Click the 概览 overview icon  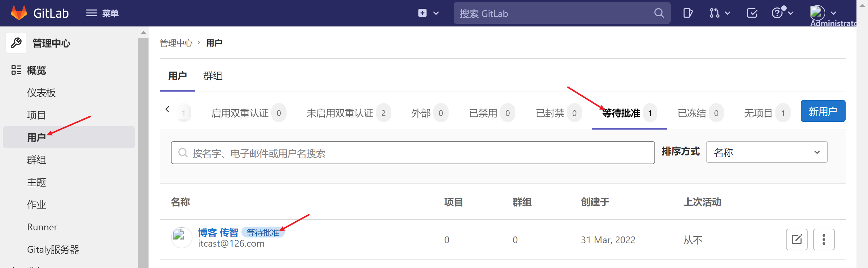tap(16, 70)
